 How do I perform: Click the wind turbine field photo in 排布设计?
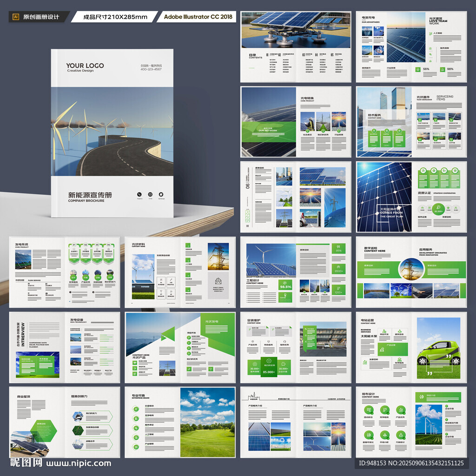429,424
